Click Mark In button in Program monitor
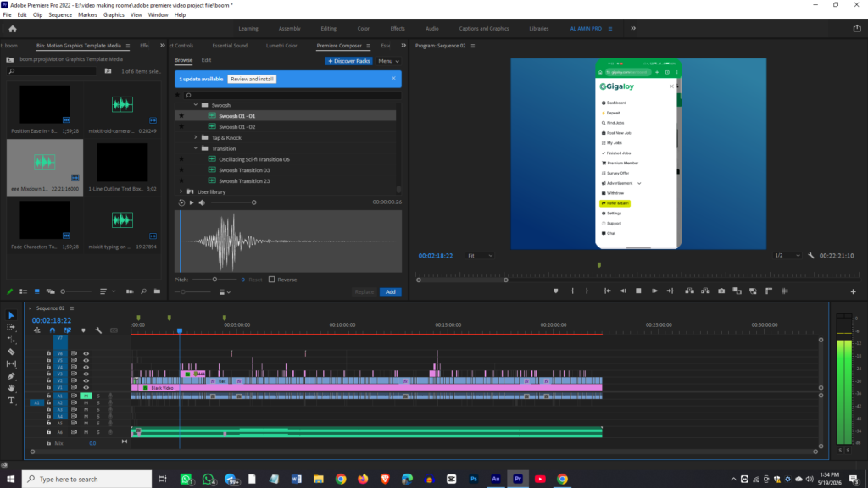Viewport: 868px width, 488px height. 572,291
